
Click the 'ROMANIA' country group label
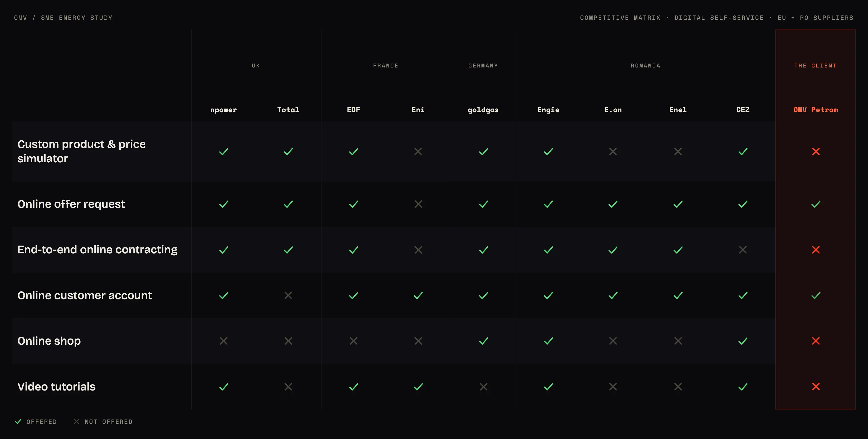click(x=646, y=66)
